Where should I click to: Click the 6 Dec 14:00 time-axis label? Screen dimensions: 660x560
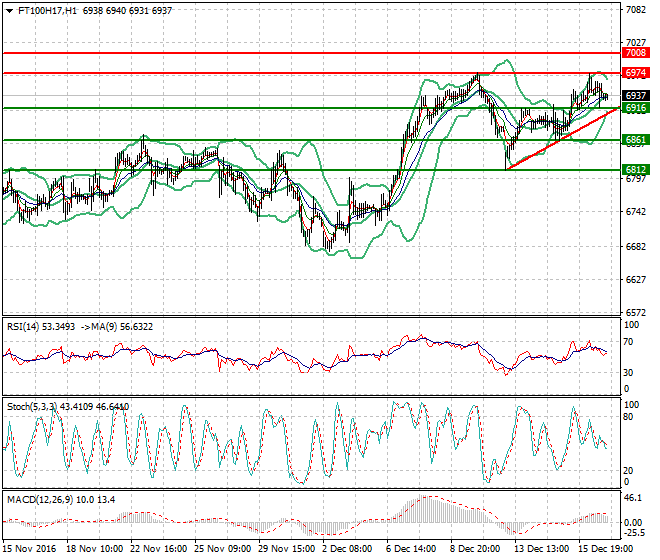410,549
